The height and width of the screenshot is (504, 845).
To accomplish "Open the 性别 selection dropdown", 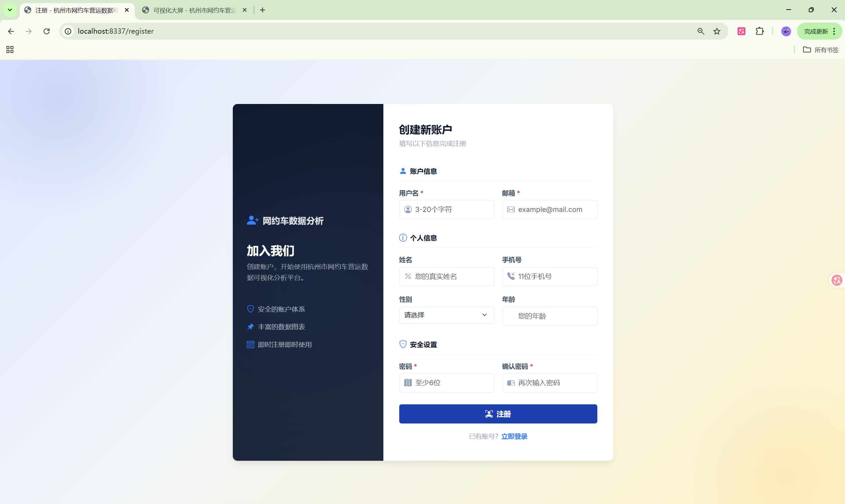I will coord(446,315).
